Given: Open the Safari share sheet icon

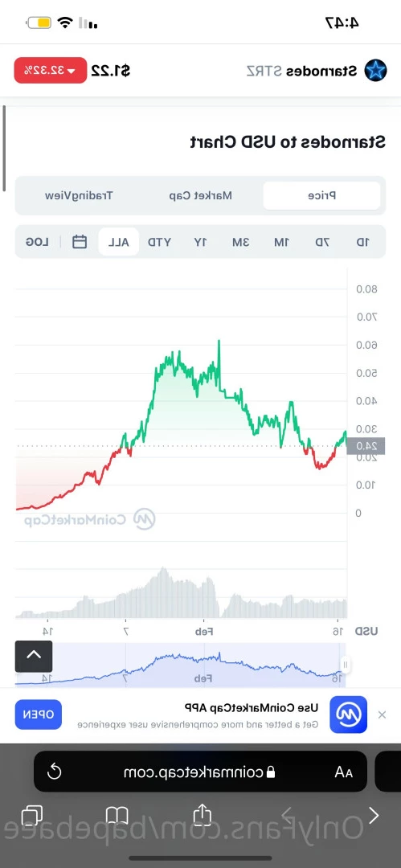Looking at the screenshot, I should click(x=203, y=814).
